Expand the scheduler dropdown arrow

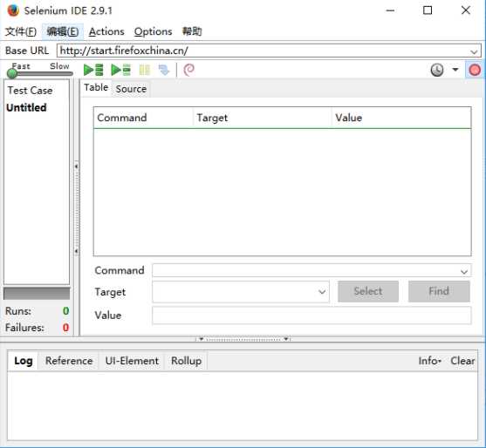click(455, 70)
